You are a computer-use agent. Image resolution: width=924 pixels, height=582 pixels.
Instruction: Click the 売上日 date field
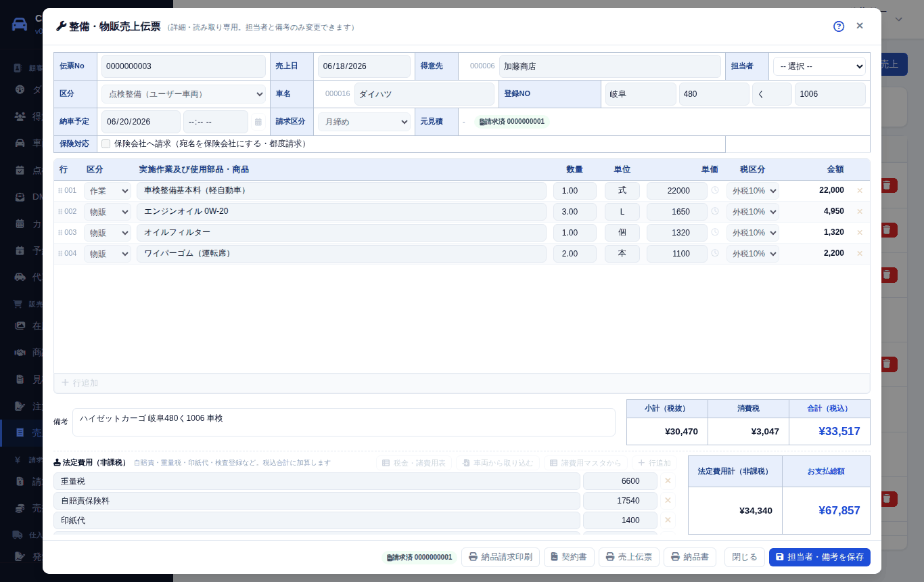coord(364,66)
